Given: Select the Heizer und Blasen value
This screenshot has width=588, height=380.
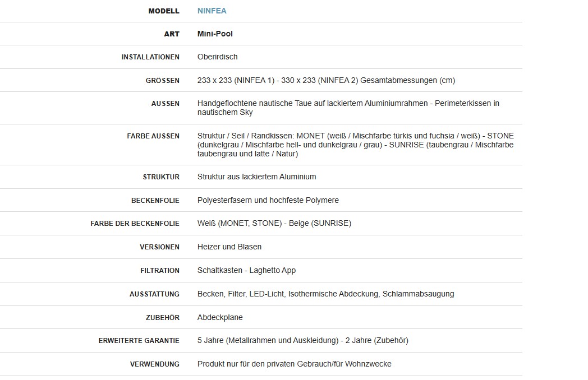Looking at the screenshot, I should tap(229, 247).
